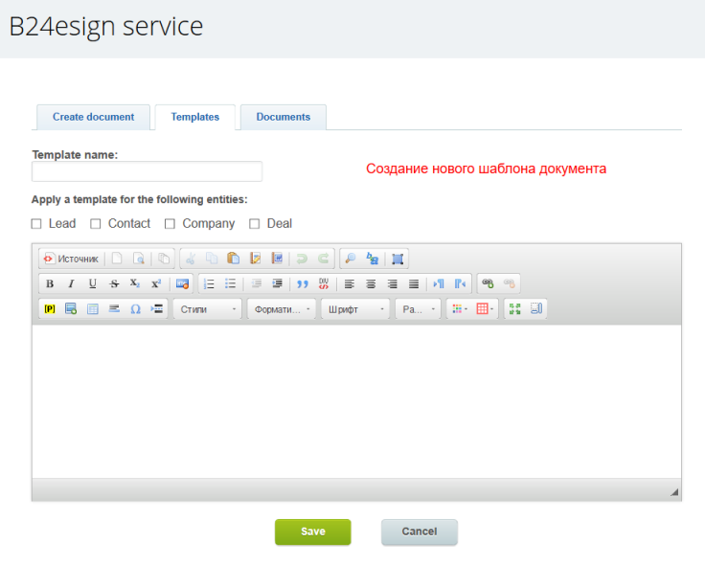Viewport: 705px width, 588px height.
Task: Click the Preview document icon
Action: tap(139, 259)
